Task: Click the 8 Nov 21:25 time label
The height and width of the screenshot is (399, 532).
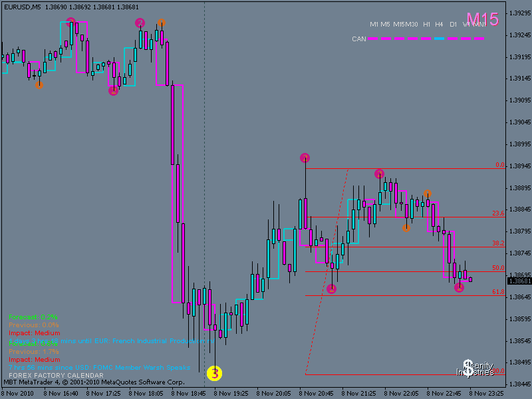Action: [x=359, y=394]
